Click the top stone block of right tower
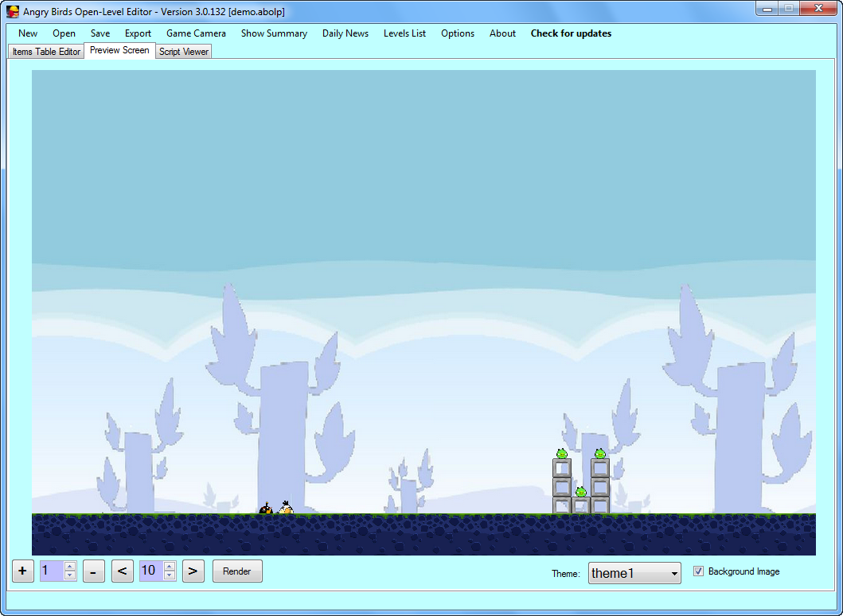 (600, 468)
